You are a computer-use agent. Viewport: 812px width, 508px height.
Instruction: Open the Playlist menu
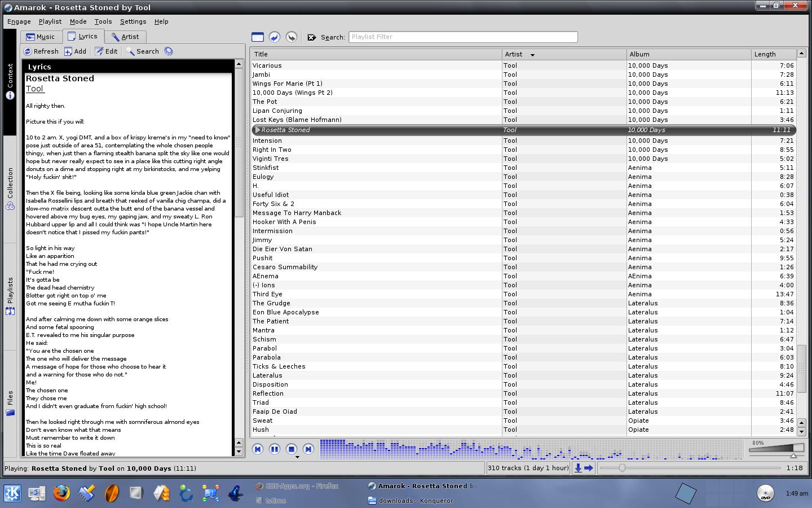pyautogui.click(x=50, y=21)
